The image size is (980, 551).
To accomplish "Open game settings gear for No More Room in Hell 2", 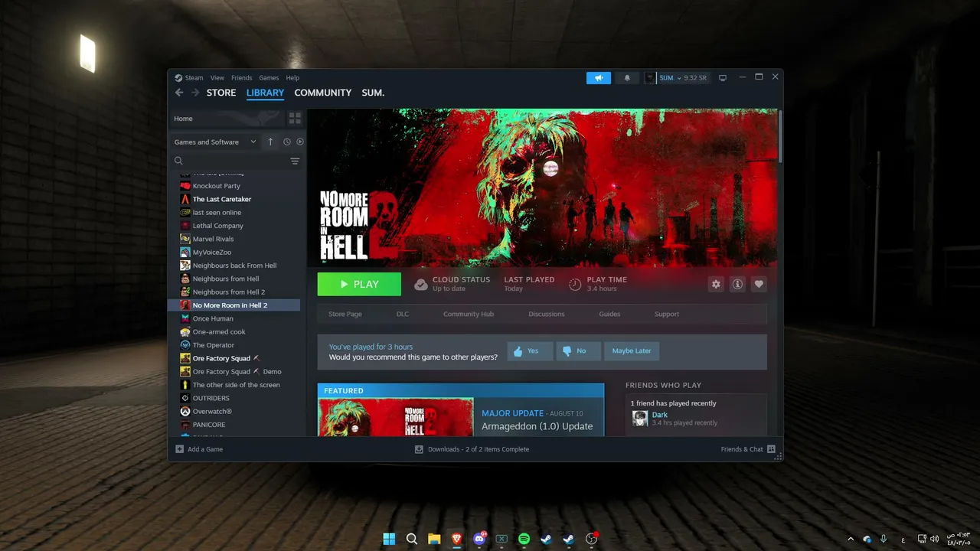I will [716, 284].
